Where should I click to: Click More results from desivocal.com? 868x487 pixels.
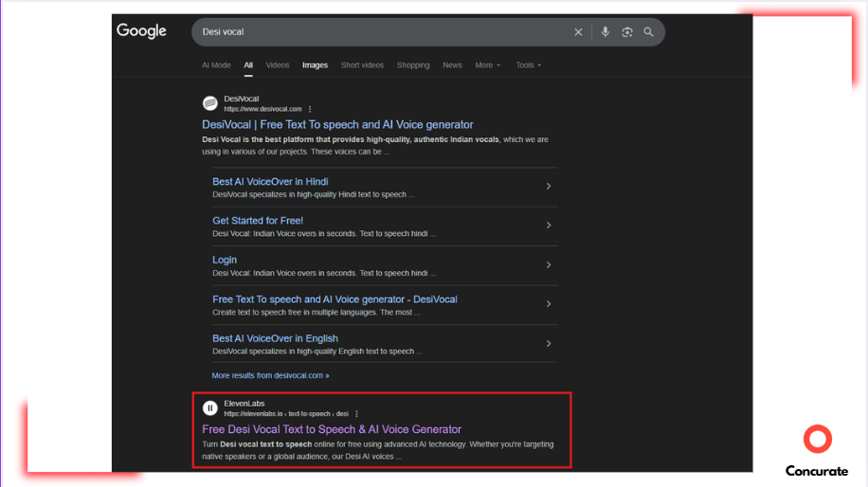pos(271,375)
